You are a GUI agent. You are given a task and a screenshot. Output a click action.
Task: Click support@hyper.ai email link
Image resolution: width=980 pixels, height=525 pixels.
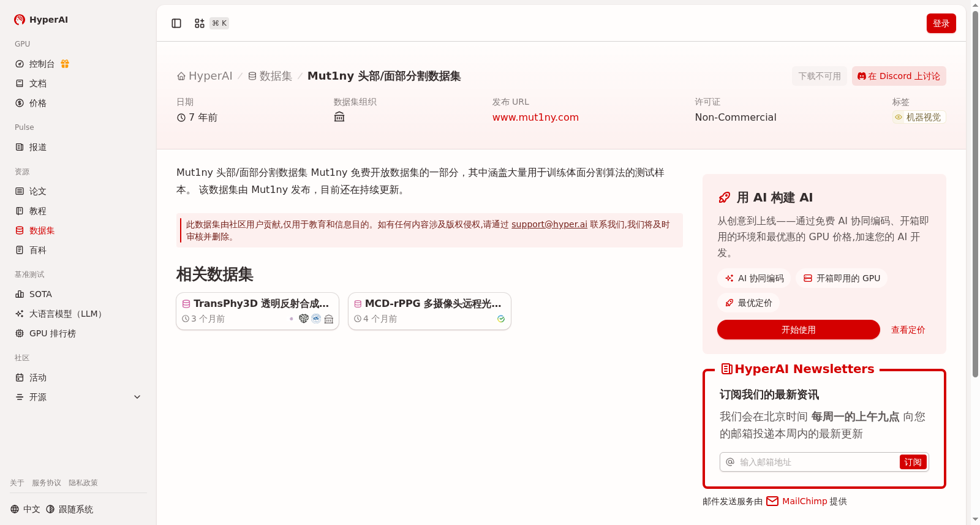pyautogui.click(x=549, y=224)
